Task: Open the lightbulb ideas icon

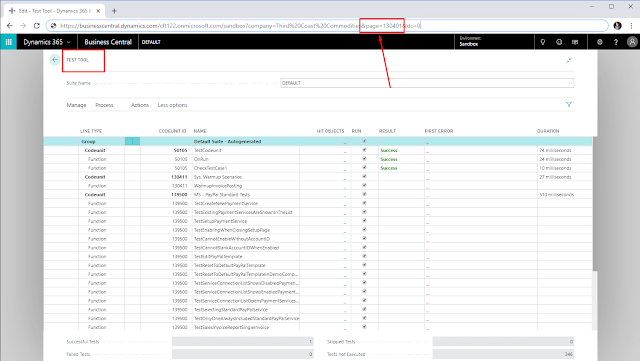Action: click(x=542, y=42)
